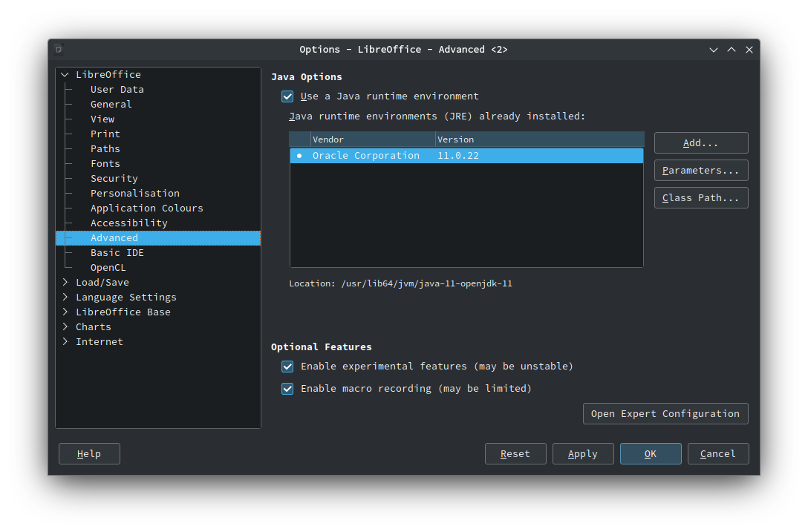Open the Print options page
808x532 pixels.
pyautogui.click(x=105, y=134)
